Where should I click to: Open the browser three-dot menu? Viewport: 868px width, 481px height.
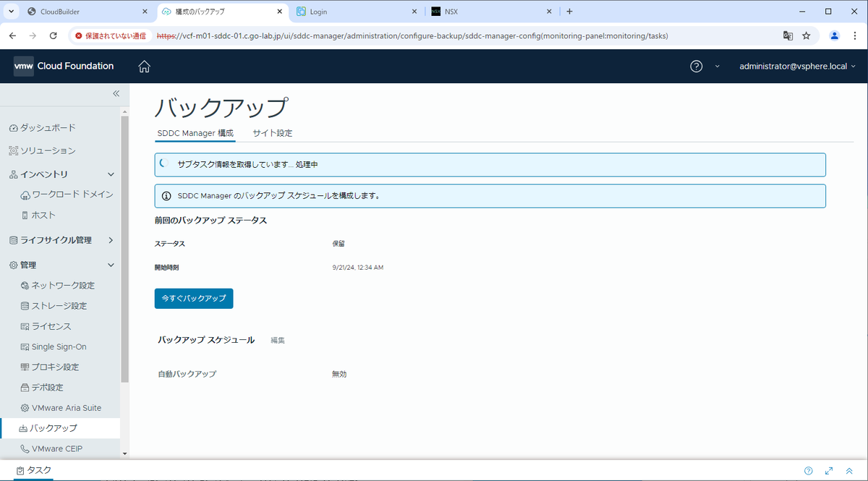854,35
